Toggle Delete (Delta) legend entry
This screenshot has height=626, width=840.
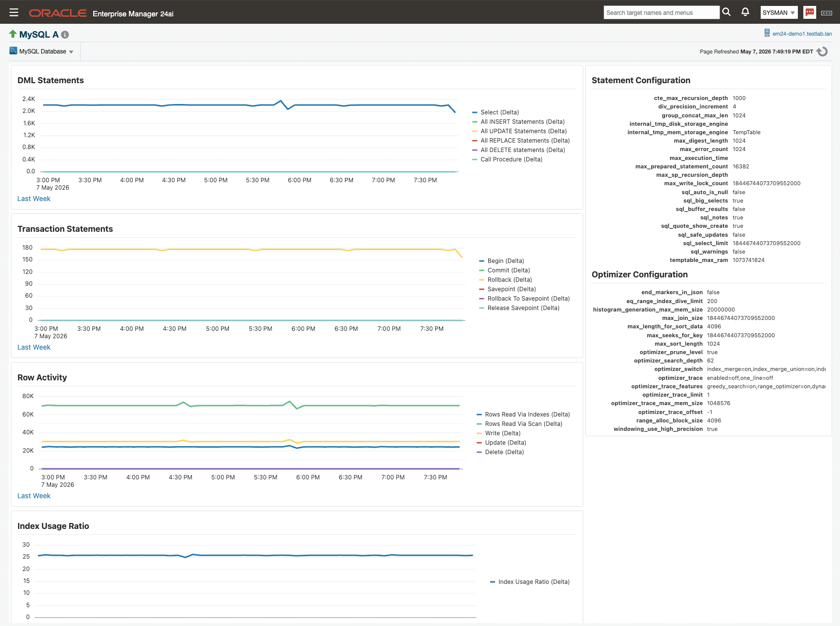(x=500, y=452)
